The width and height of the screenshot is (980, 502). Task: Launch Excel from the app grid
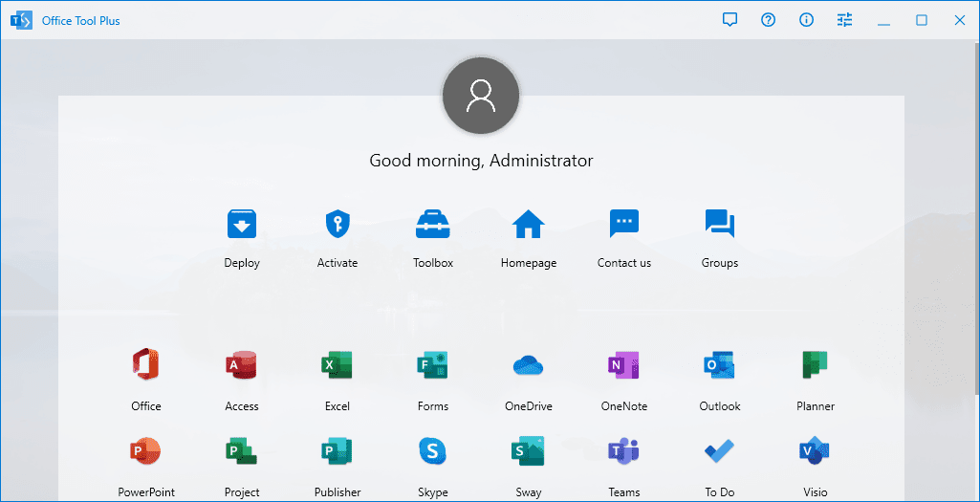pos(337,365)
